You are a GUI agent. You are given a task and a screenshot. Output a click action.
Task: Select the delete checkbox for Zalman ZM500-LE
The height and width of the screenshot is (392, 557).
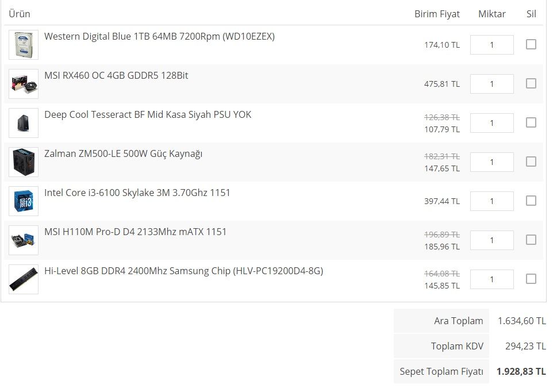point(531,162)
